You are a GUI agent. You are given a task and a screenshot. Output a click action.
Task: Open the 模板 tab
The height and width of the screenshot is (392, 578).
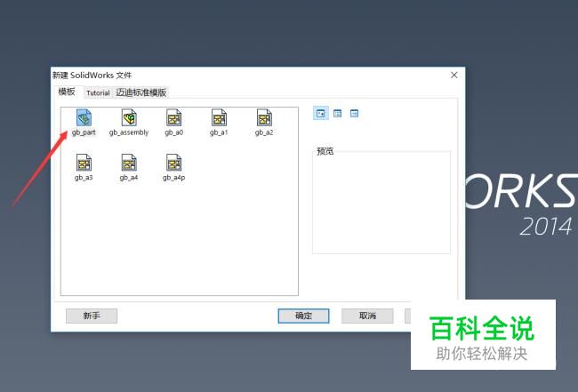(x=67, y=92)
